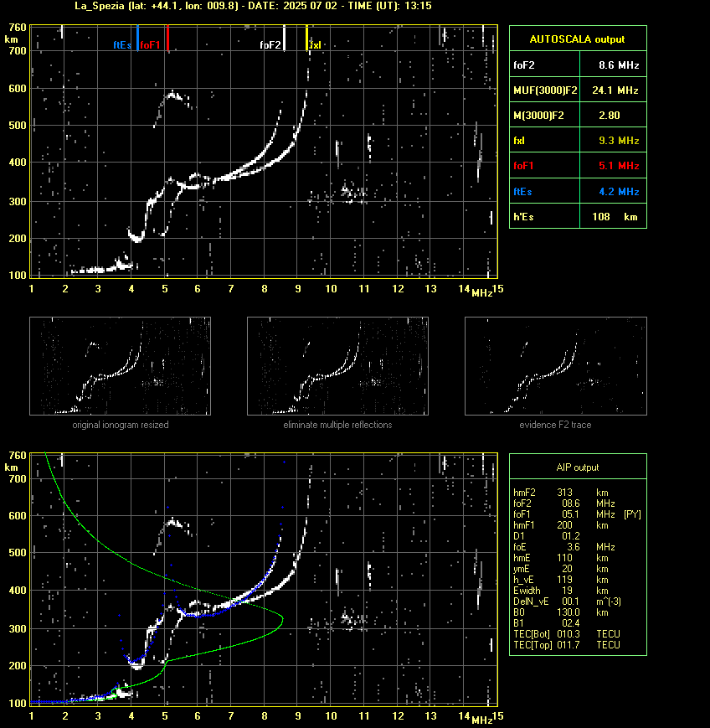Screen dimensions: 710x728
Task: Click the MUF(3000)F2 label in AUTOSCALA table
Action: pyautogui.click(x=545, y=90)
